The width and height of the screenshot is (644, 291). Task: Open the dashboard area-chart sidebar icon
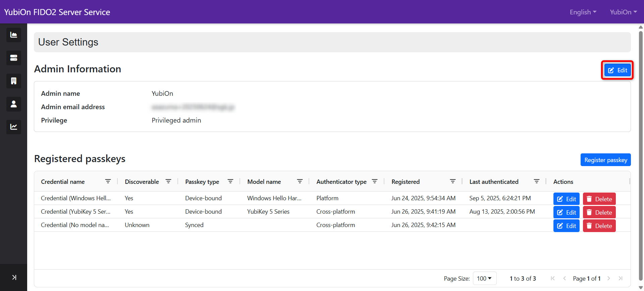click(x=13, y=35)
